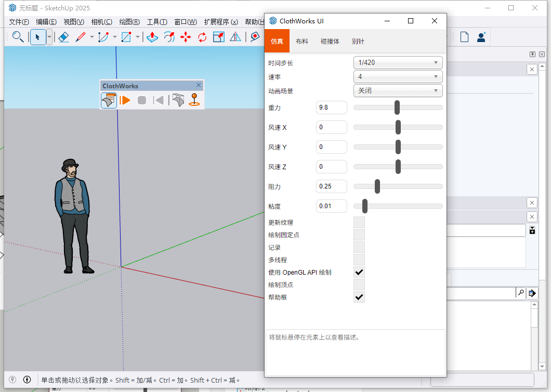Expand the Pencil tool dropdown arrow
This screenshot has height=392, width=551.
pos(91,37)
